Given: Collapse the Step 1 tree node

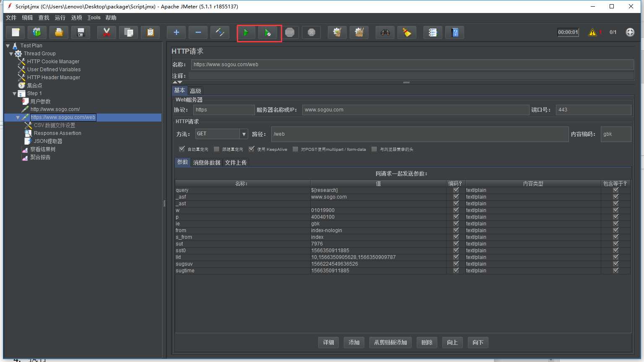Looking at the screenshot, I should 15,93.
